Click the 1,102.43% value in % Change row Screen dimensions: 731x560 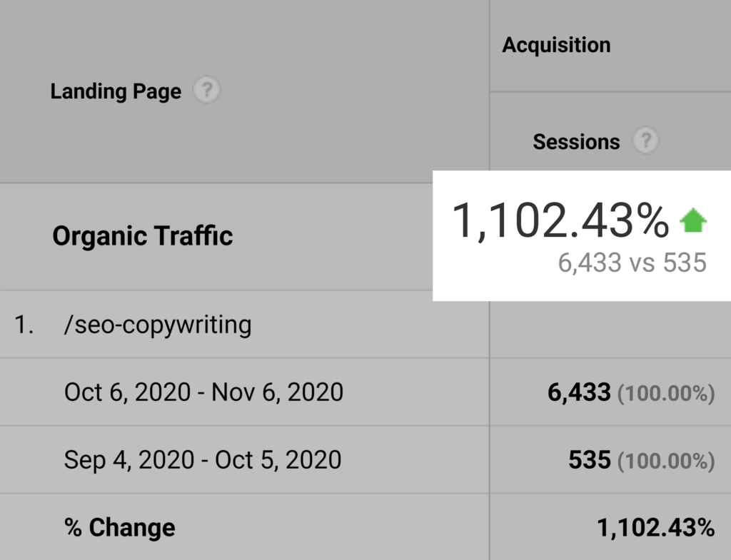(x=655, y=528)
